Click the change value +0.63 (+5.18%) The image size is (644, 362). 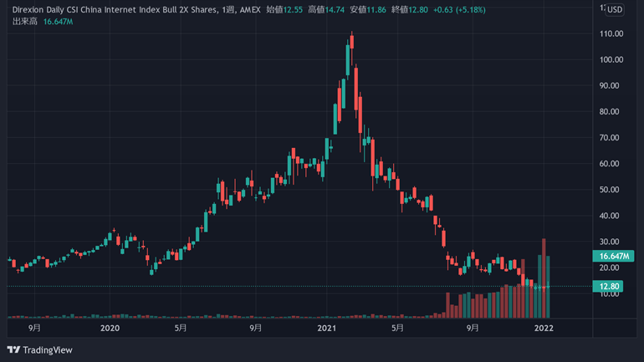pos(459,9)
